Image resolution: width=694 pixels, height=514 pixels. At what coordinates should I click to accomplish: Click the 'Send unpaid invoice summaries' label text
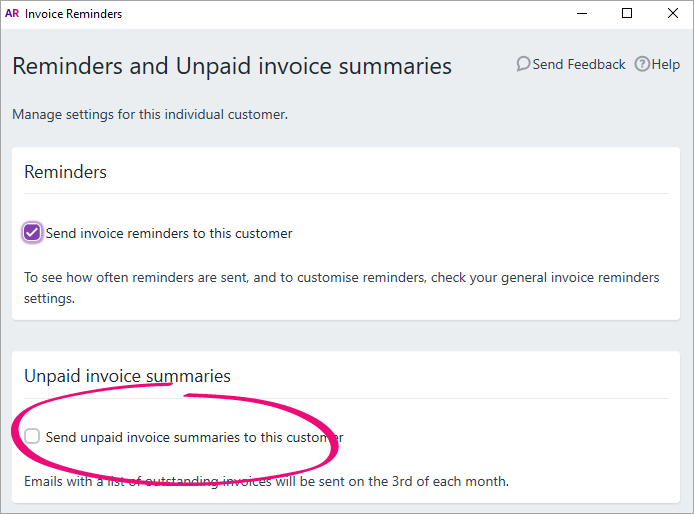tap(194, 437)
